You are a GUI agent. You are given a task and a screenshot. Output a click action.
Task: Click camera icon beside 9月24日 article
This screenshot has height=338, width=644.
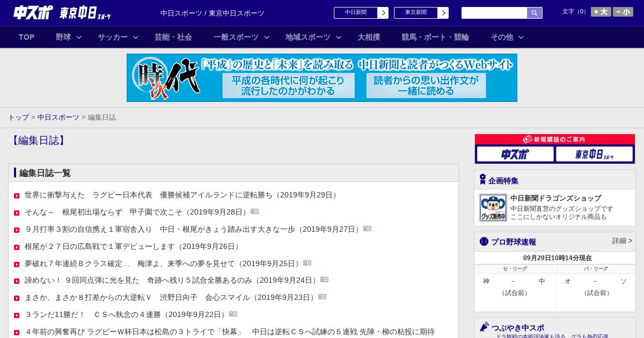[325, 280]
